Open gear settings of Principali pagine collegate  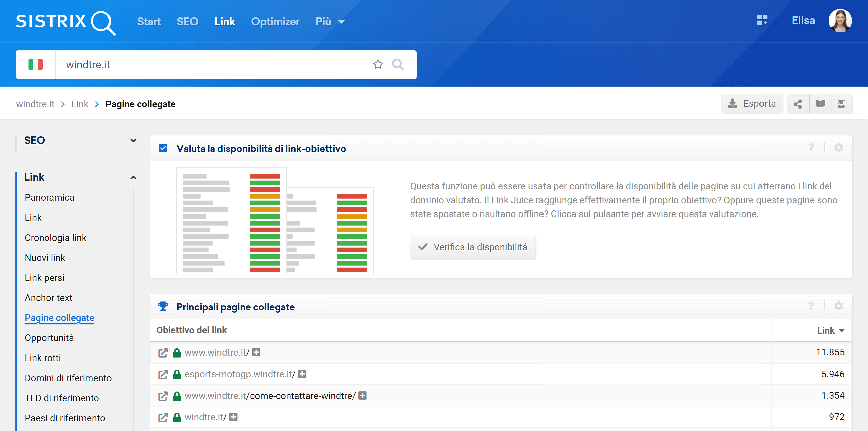[x=838, y=306]
